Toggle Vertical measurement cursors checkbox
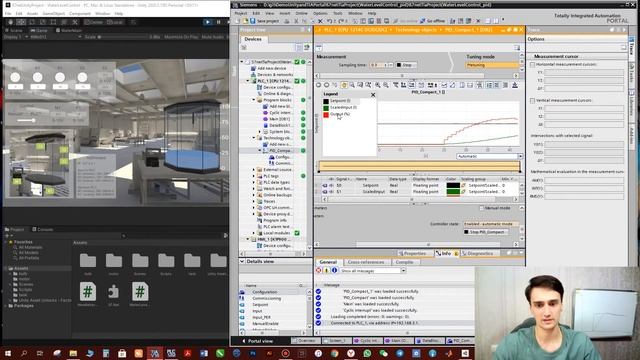Image resolution: width=640 pixels, height=360 pixels. click(532, 100)
